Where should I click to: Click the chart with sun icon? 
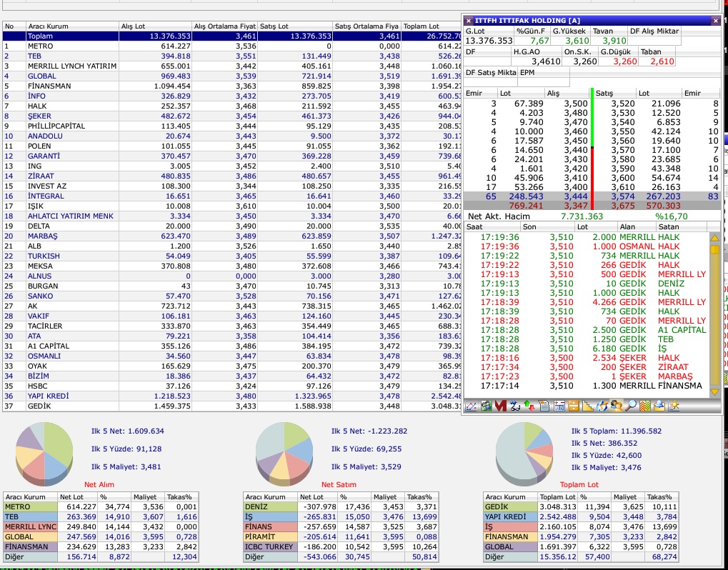(674, 406)
